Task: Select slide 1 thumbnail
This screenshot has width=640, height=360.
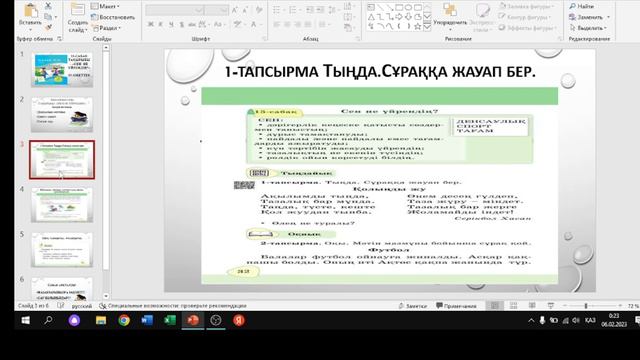Action: coord(62,69)
